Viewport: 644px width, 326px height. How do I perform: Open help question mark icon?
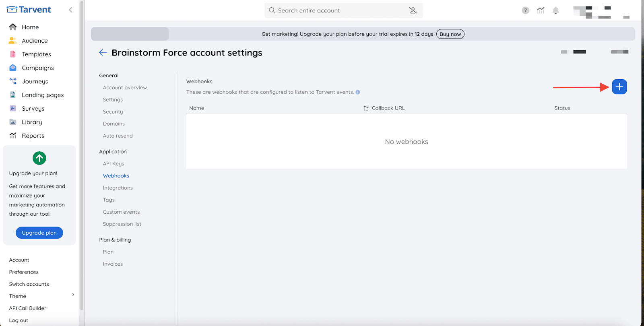(526, 10)
